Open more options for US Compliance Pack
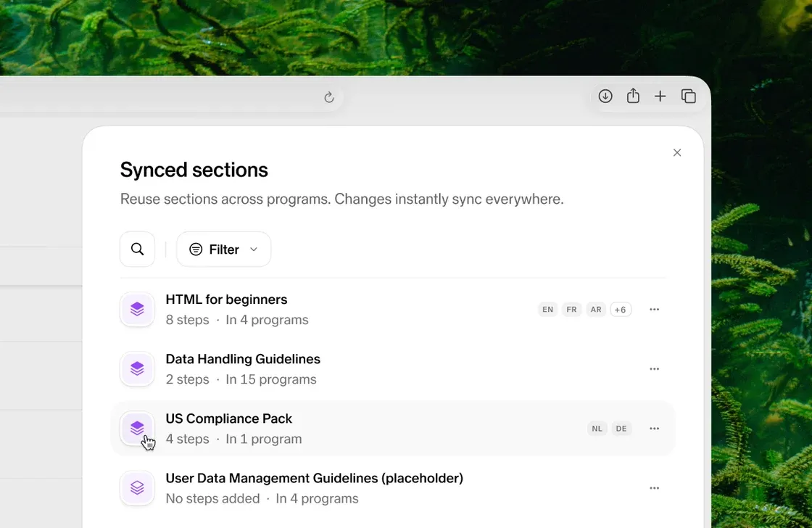The height and width of the screenshot is (528, 812). (654, 429)
